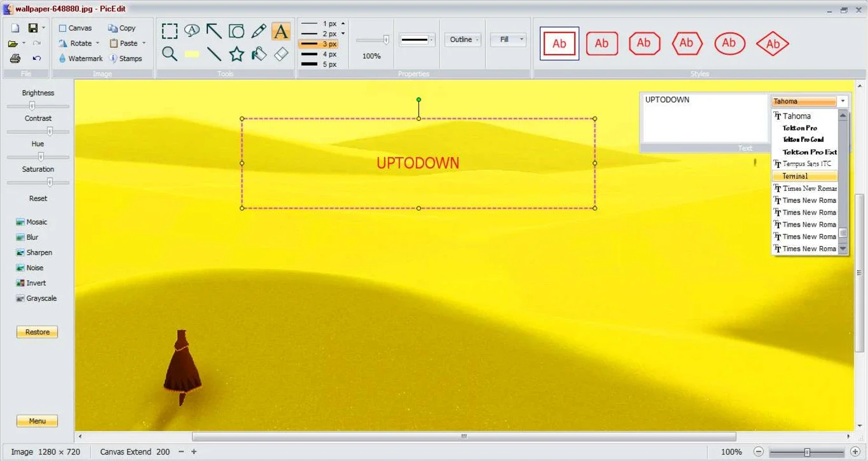Create a new file with blank page icon

click(15, 28)
